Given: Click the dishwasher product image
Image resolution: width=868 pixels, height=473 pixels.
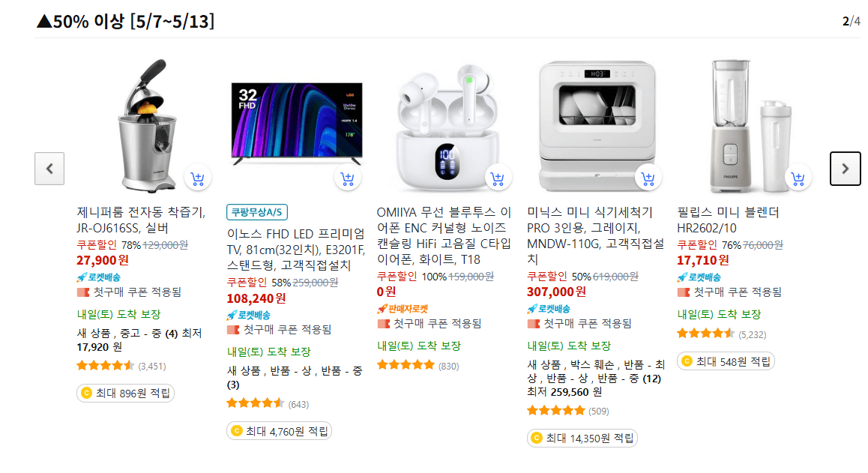Looking at the screenshot, I should 597,126.
